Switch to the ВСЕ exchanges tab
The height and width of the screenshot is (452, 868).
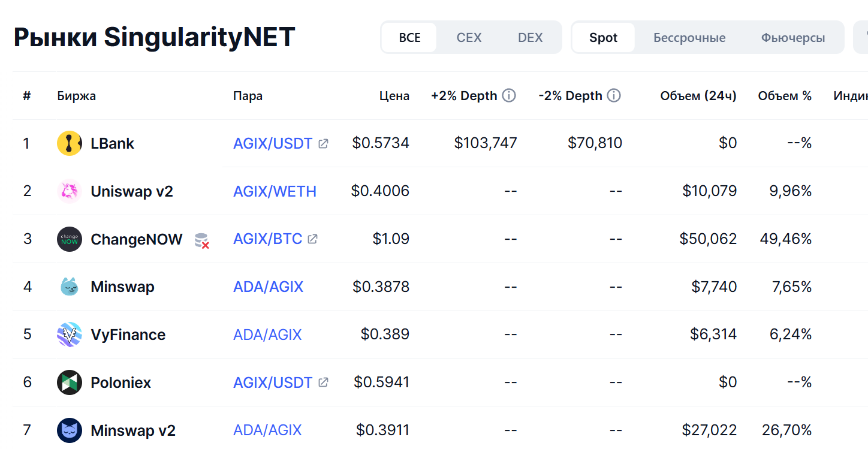tap(409, 38)
